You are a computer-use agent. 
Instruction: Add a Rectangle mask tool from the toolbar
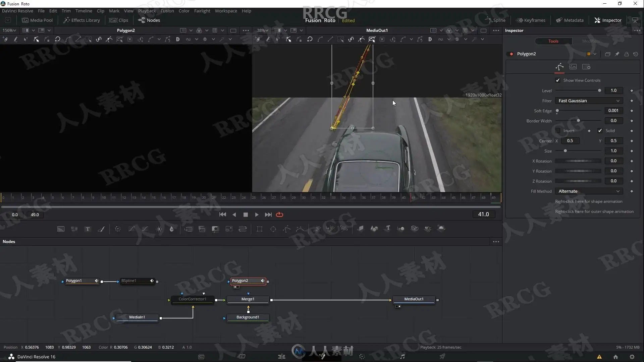tap(260, 229)
